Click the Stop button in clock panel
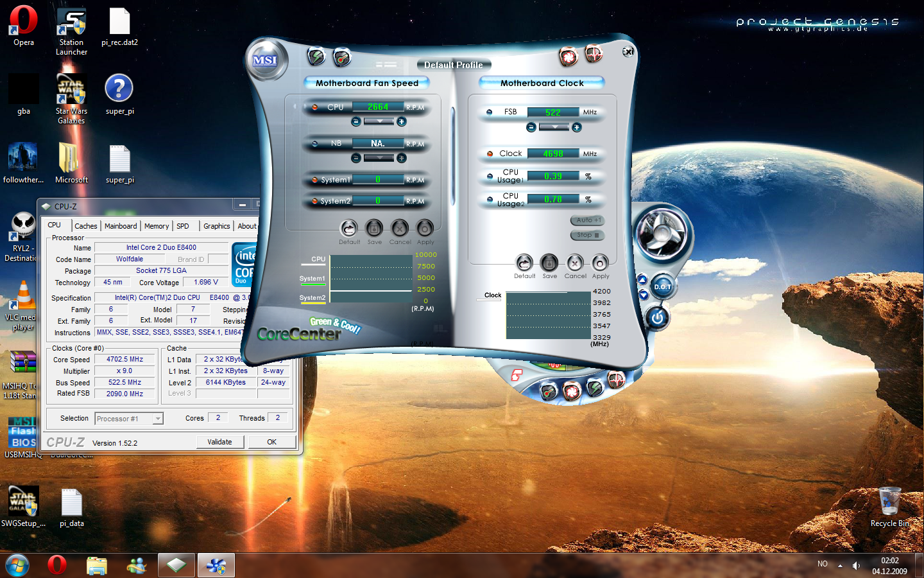Image resolution: width=924 pixels, height=578 pixels. coord(587,235)
